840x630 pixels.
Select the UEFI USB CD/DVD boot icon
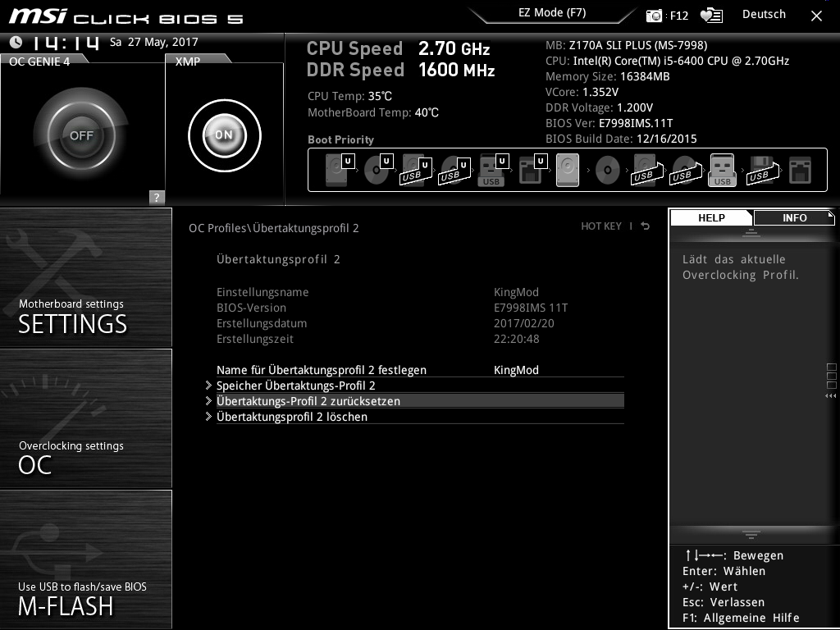click(454, 171)
